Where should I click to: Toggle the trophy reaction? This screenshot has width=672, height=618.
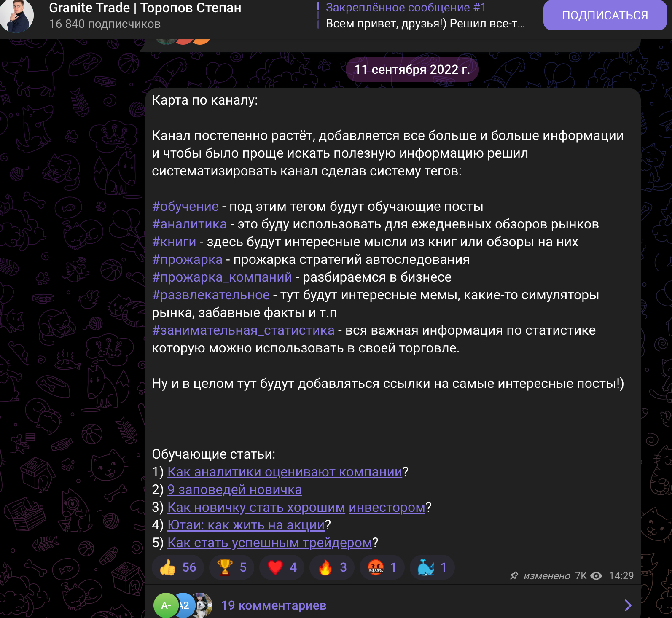click(x=231, y=567)
